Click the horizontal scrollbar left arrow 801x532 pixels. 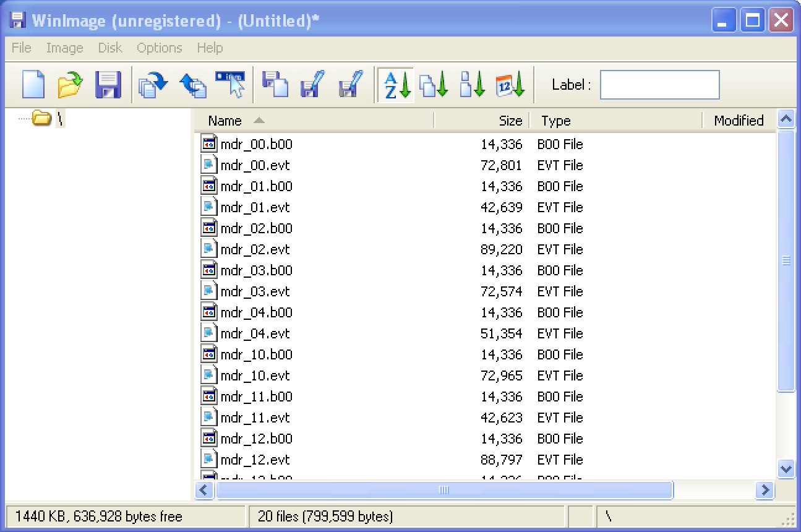[205, 491]
